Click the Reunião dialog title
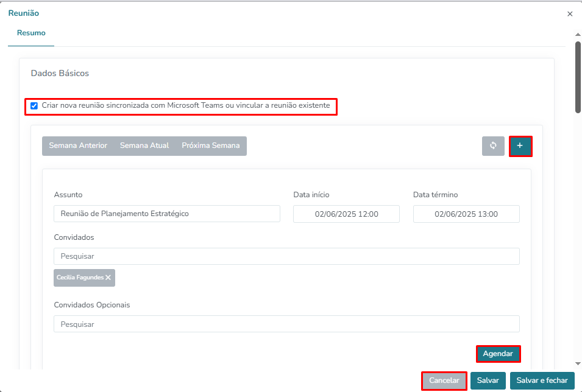The image size is (582, 392). [23, 13]
